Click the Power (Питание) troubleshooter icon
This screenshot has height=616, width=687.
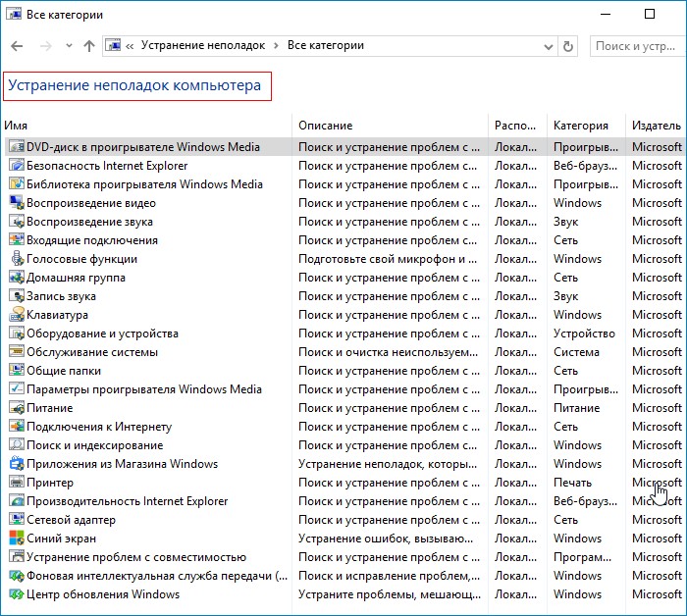tap(17, 408)
